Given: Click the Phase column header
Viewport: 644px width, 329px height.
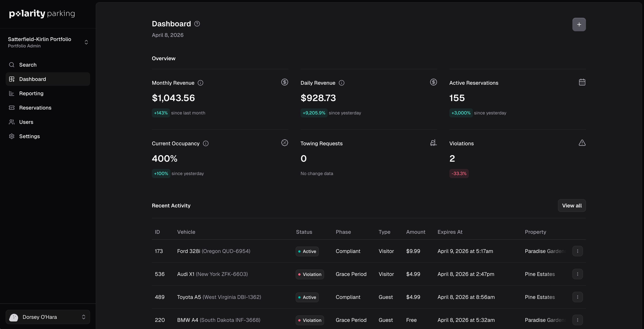Looking at the screenshot, I should [343, 232].
